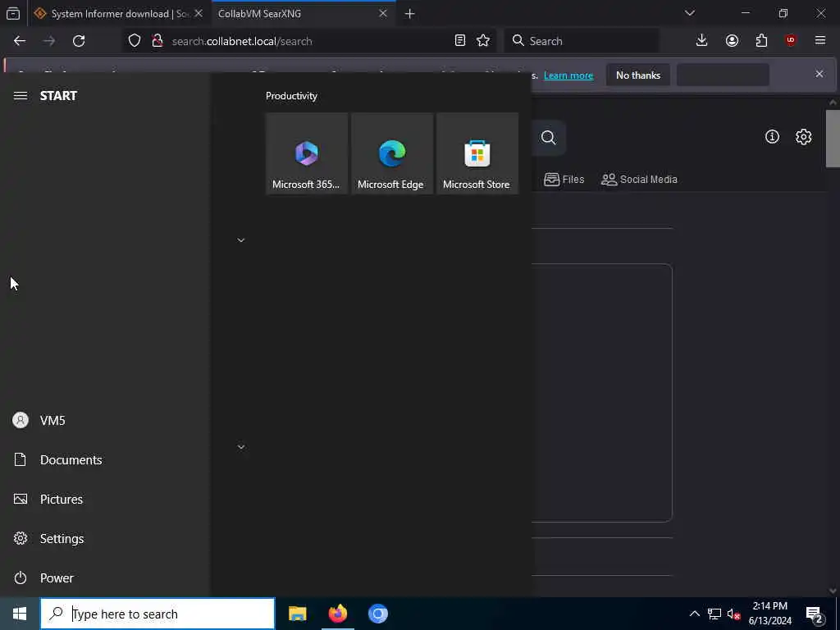Open SearXNG preferences gear
This screenshot has width=840, height=630.
pyautogui.click(x=804, y=137)
